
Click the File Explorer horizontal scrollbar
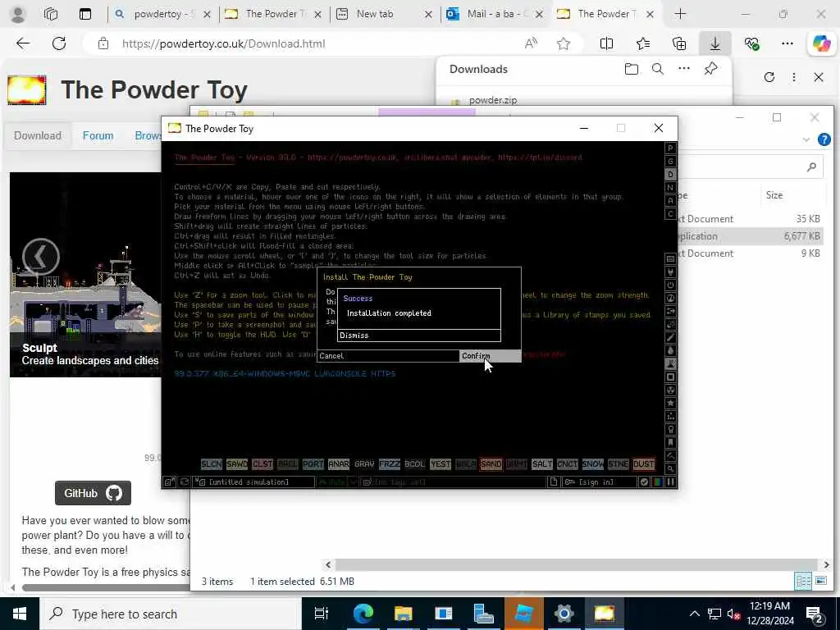(577, 564)
